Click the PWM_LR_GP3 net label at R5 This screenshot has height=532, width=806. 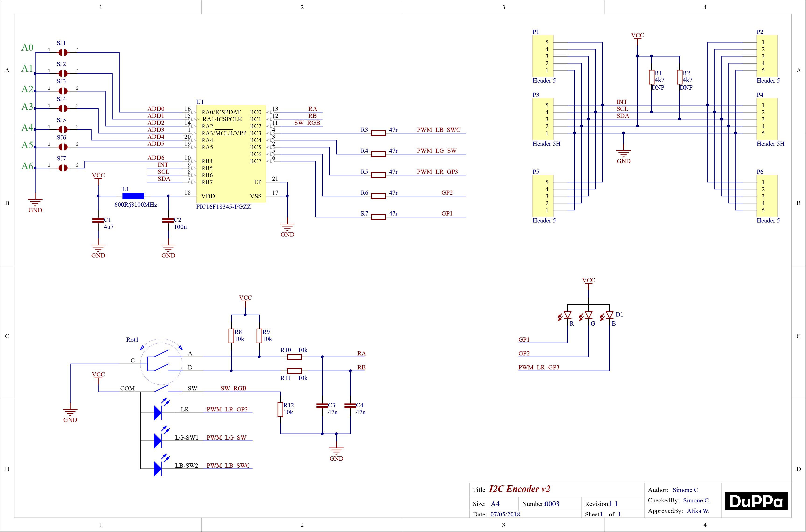[x=438, y=172]
